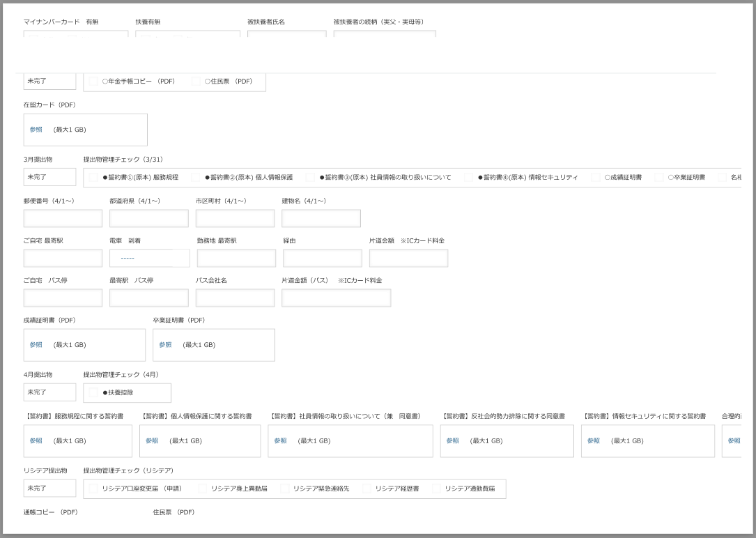
Task: Open the リシテア提出物 未完了 status field
Action: click(x=49, y=488)
